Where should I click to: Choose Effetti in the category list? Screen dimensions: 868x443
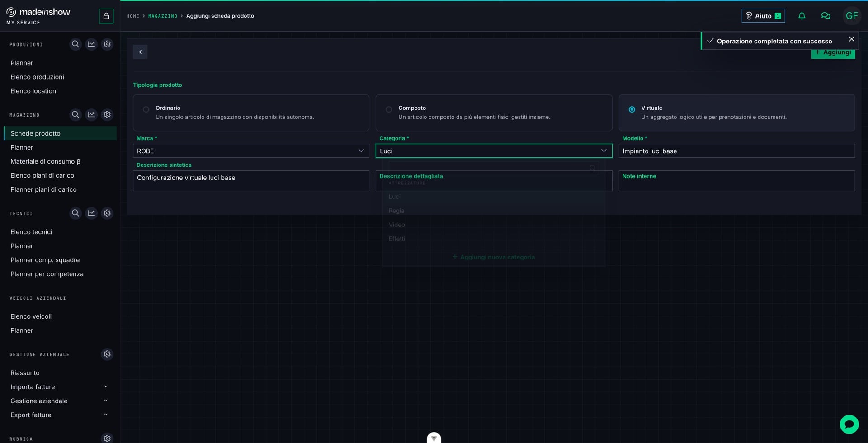pyautogui.click(x=494, y=239)
